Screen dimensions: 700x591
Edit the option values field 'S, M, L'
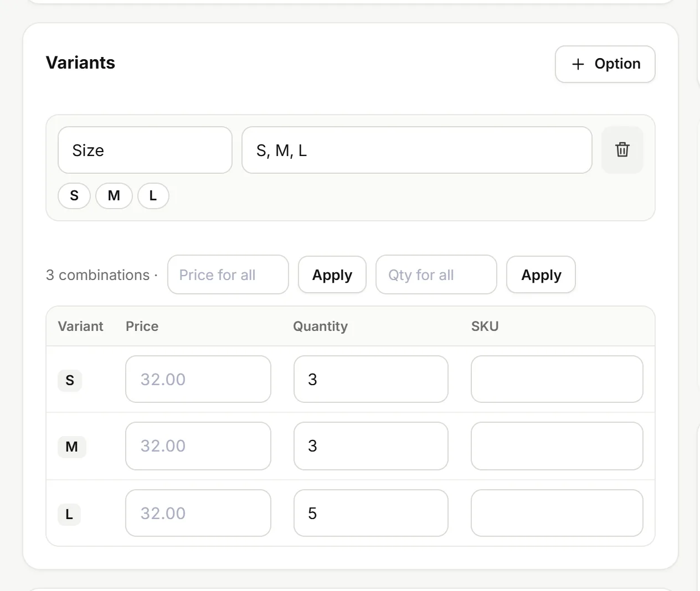(417, 150)
